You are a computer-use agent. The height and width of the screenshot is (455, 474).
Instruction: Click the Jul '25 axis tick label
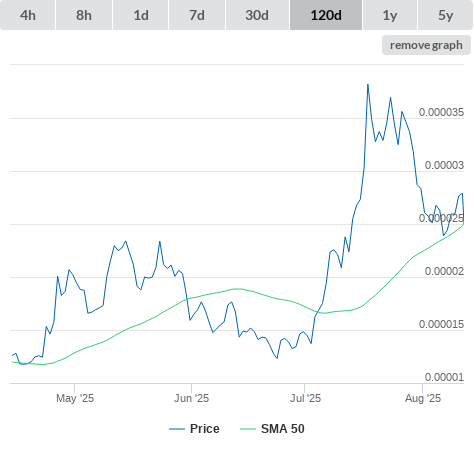tap(305, 398)
